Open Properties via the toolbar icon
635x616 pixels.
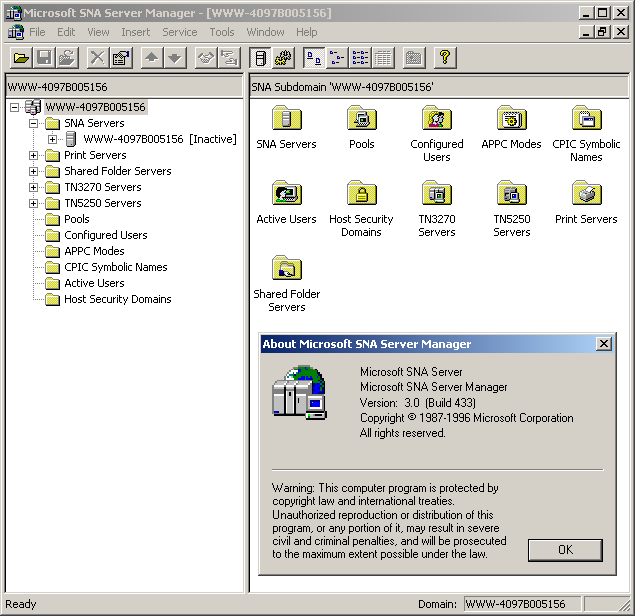121,58
